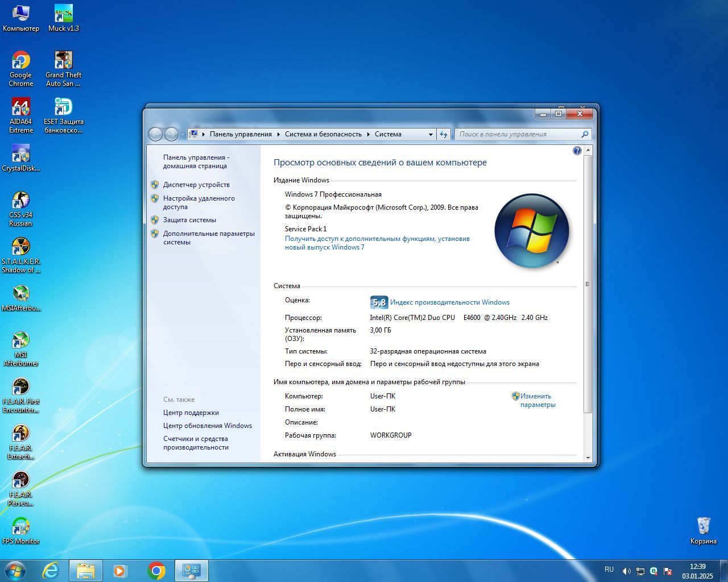Select the S.T.A.L.K.E.R. Shadow of desktop icon

(x=21, y=255)
